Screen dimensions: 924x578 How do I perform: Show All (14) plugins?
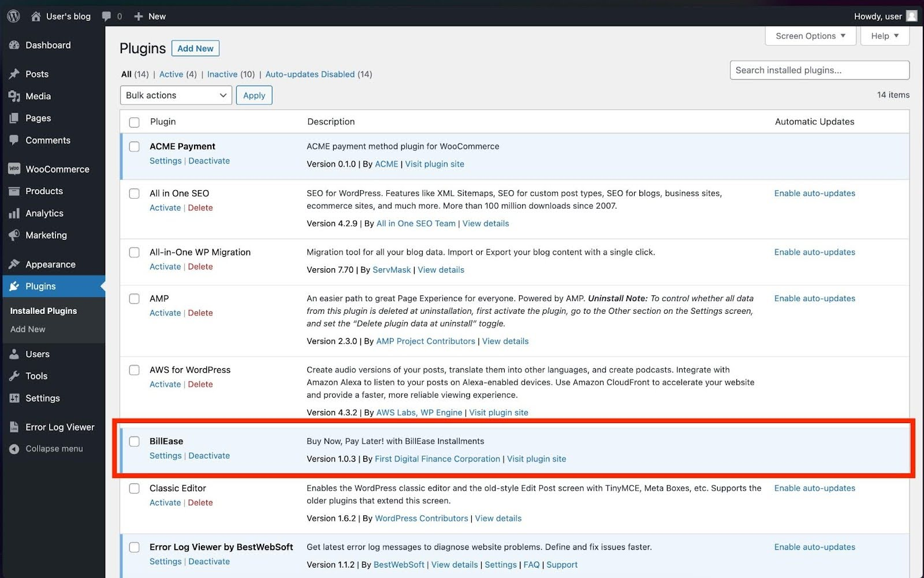click(x=135, y=74)
